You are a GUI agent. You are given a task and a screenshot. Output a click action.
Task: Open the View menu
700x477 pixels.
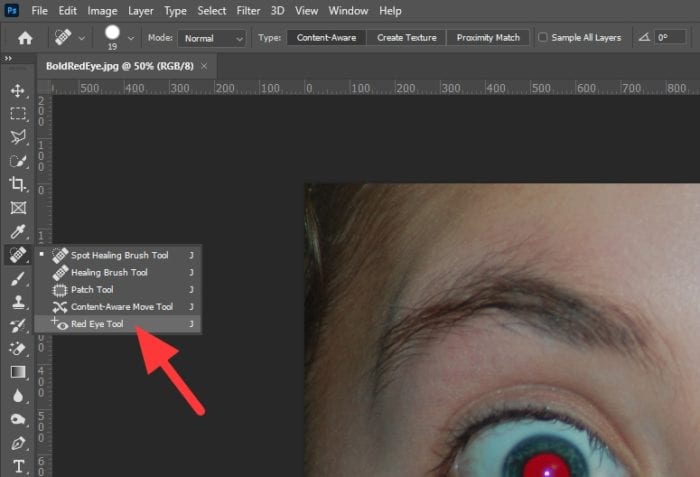(x=306, y=11)
